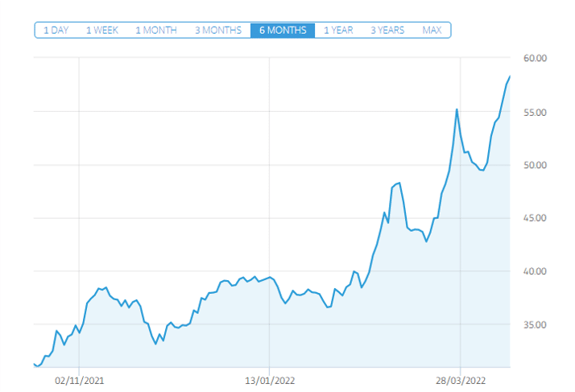This screenshot has height=392, width=575.
Task: Switch chart to 1 WEEK range
Action: (102, 30)
